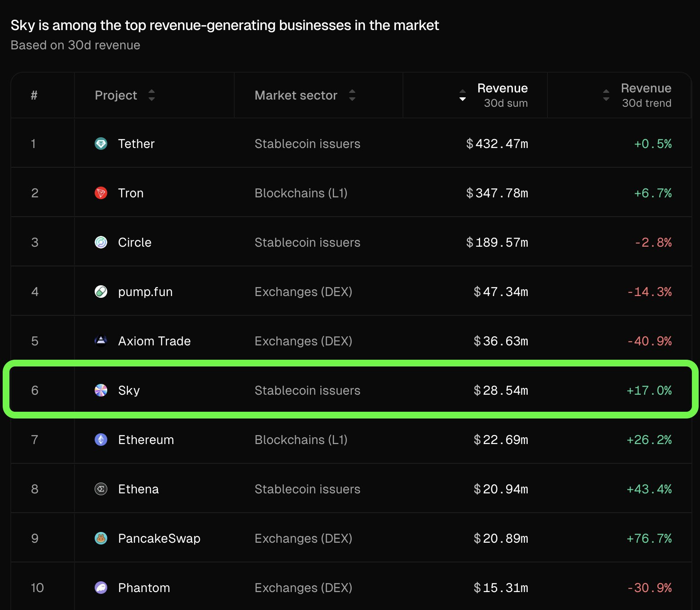
Task: Click the $20.89m revenue value
Action: pos(501,538)
